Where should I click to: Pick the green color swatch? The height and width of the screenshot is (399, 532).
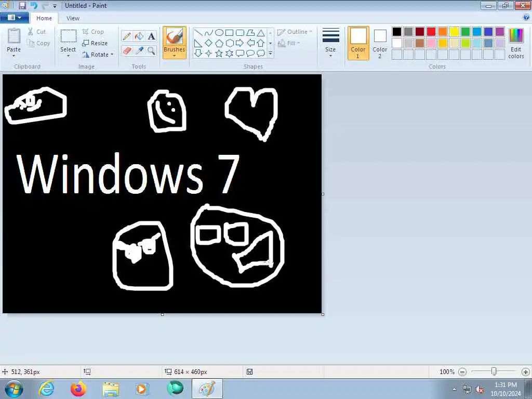click(465, 32)
